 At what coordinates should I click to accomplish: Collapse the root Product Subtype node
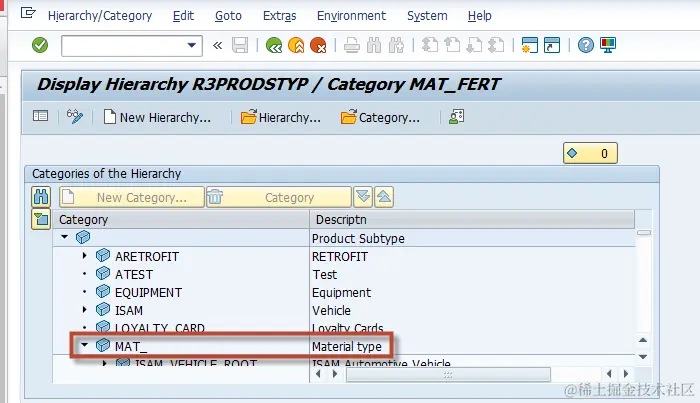[x=65, y=237]
